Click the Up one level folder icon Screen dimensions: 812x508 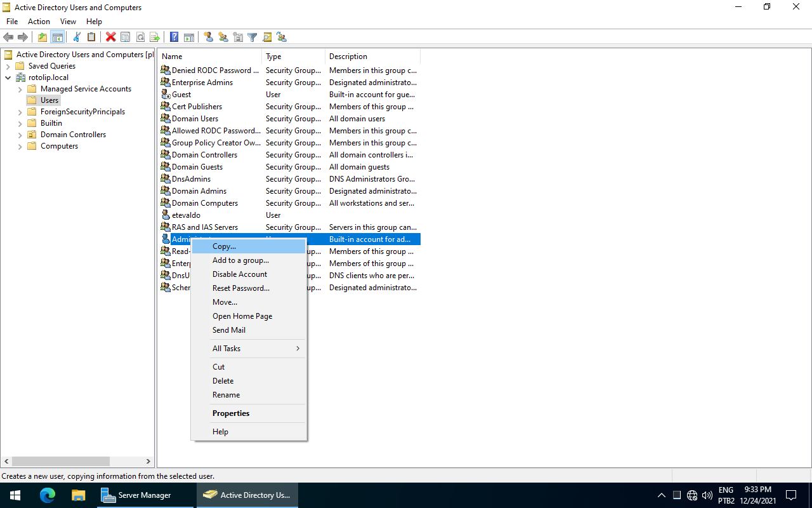43,37
